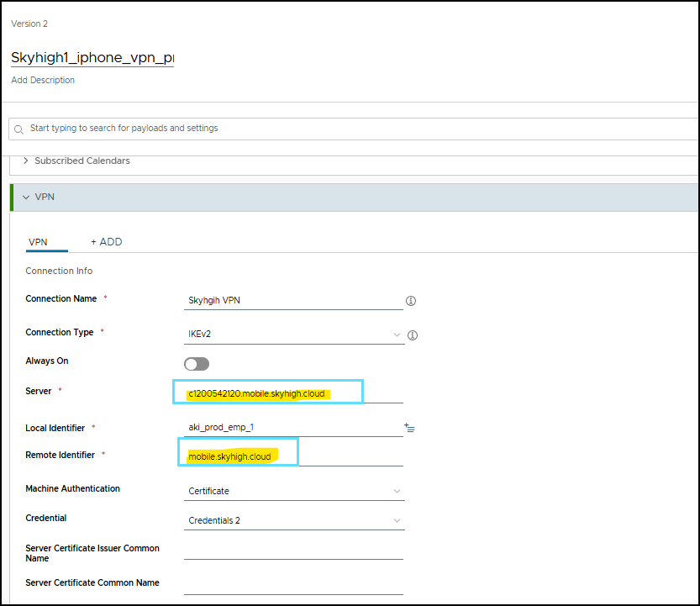Image resolution: width=700 pixels, height=606 pixels.
Task: Open the Machine Authentication dropdown
Action: click(x=294, y=491)
